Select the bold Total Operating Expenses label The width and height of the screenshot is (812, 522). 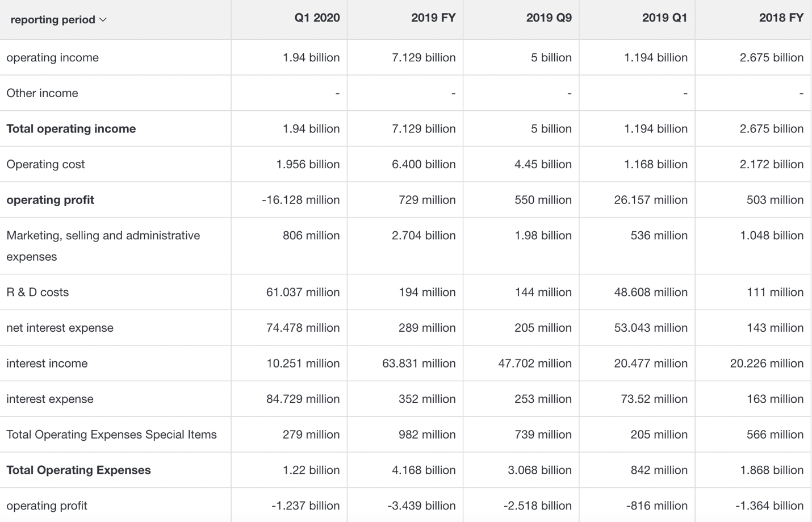point(78,470)
